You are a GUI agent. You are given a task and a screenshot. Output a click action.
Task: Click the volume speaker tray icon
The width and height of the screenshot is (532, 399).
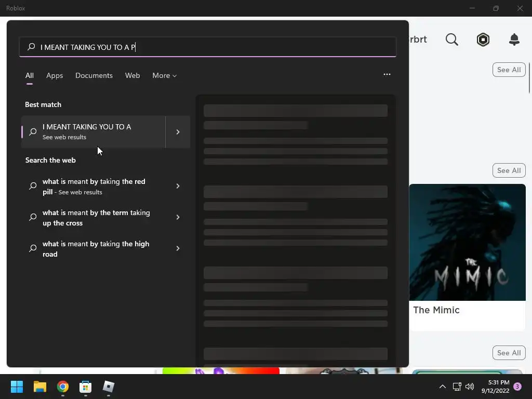(x=470, y=387)
